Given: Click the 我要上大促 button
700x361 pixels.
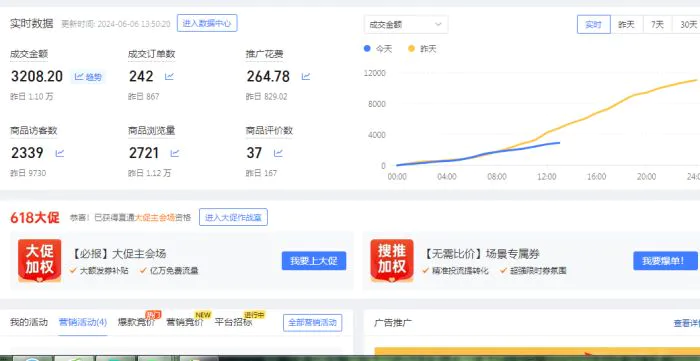Looking at the screenshot, I should [x=314, y=261].
